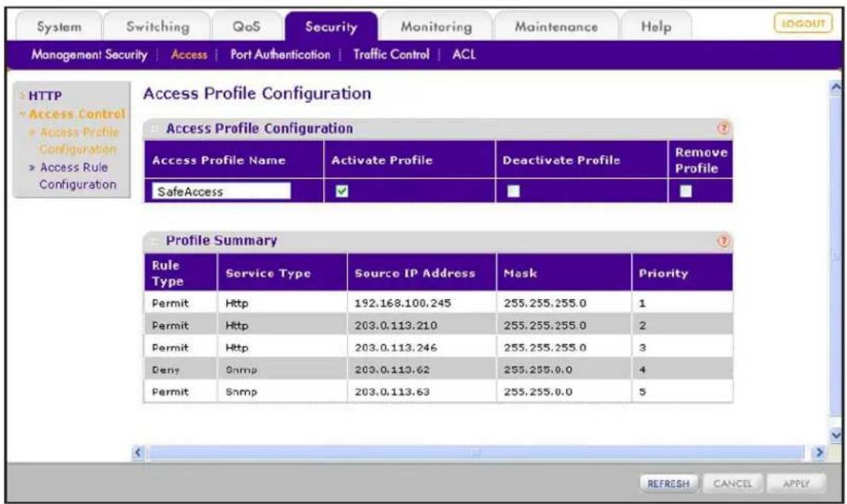Open the Help tab

coord(656,26)
